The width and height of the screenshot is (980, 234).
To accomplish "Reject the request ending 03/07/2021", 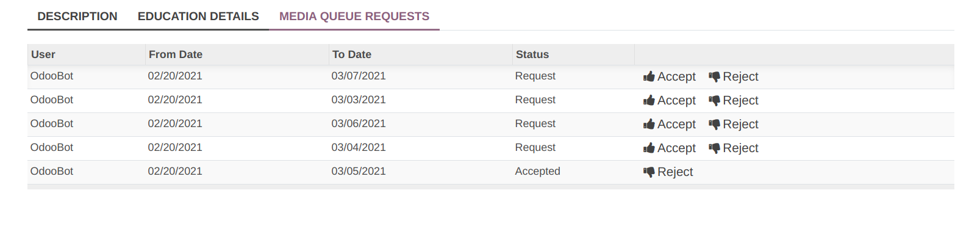I will (x=734, y=77).
